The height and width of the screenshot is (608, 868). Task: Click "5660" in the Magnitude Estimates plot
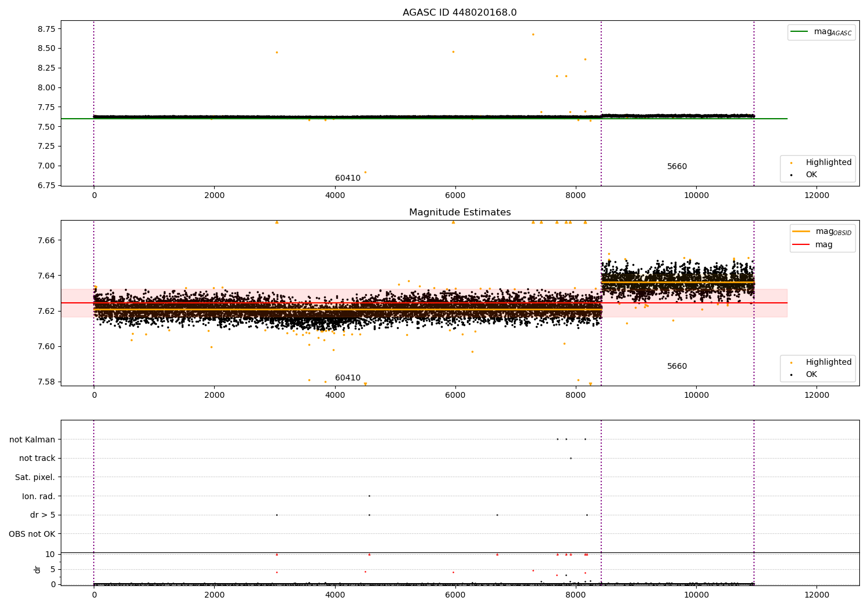point(677,367)
